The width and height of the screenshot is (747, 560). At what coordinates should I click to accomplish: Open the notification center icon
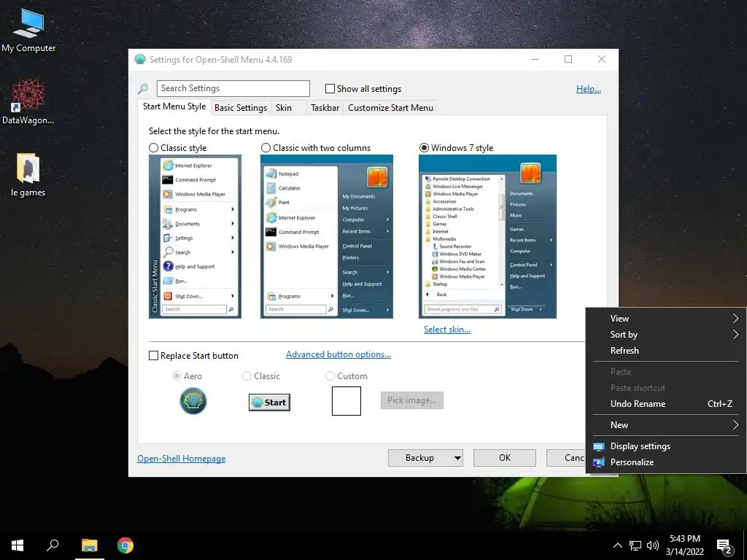[x=724, y=546]
